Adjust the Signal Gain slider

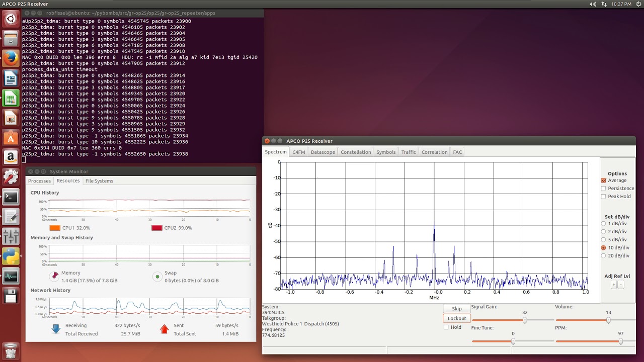[525, 320]
